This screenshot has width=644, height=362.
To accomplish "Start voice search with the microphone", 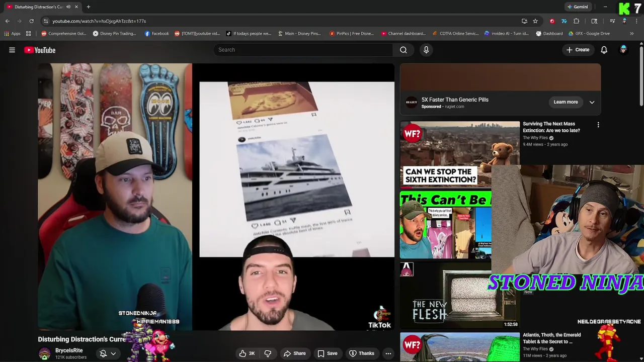I will (x=426, y=50).
